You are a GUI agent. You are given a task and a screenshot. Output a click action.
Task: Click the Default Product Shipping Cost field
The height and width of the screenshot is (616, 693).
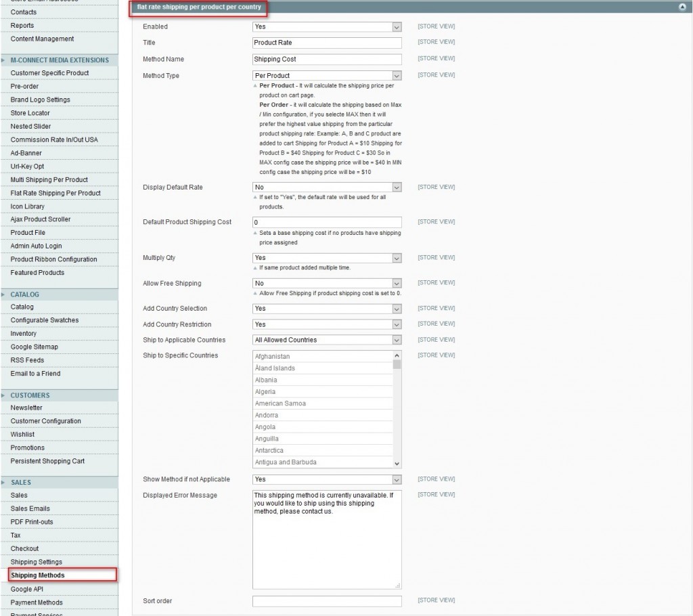point(327,222)
